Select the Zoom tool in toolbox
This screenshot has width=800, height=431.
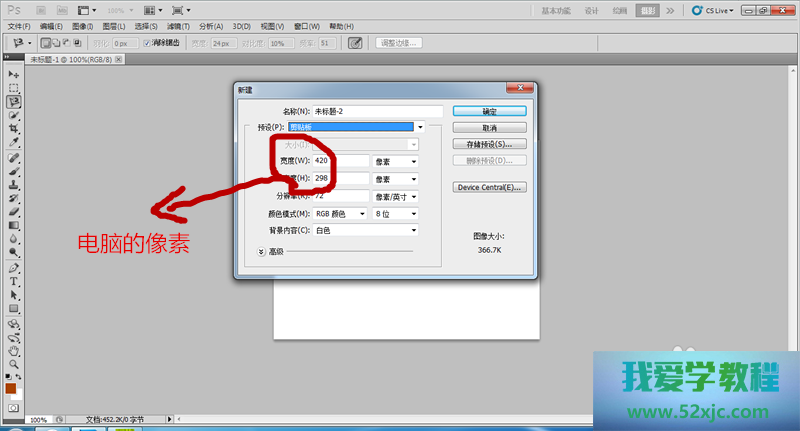click(x=14, y=364)
